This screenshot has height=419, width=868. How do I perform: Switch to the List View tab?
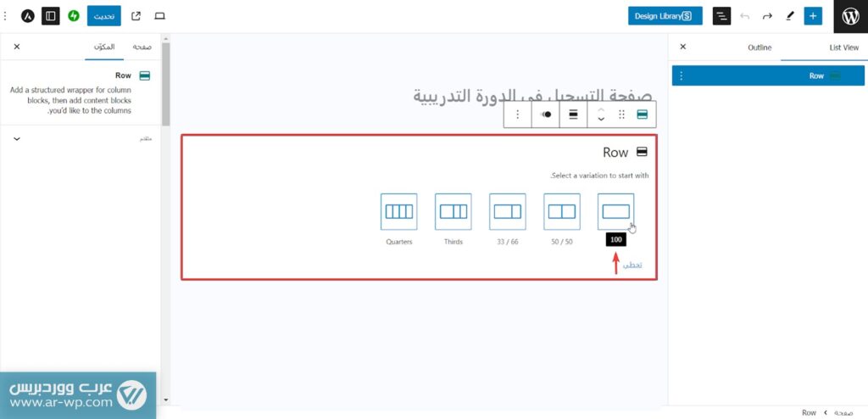843,47
